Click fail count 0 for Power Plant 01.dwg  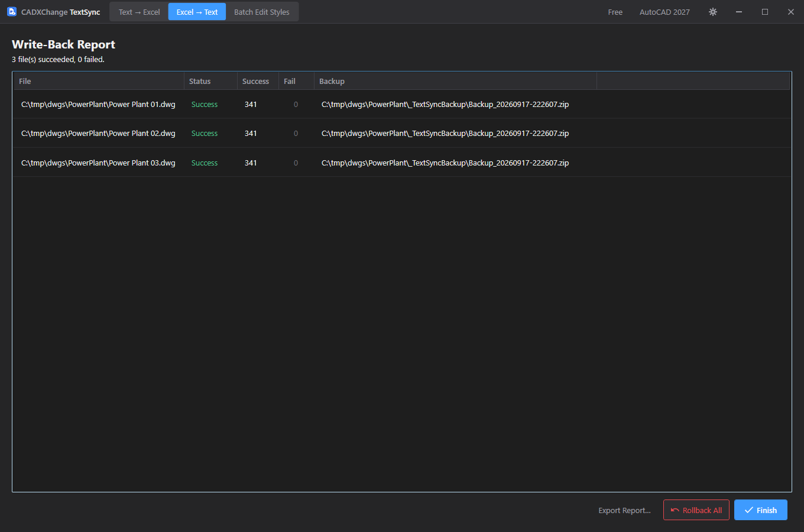[x=296, y=104]
